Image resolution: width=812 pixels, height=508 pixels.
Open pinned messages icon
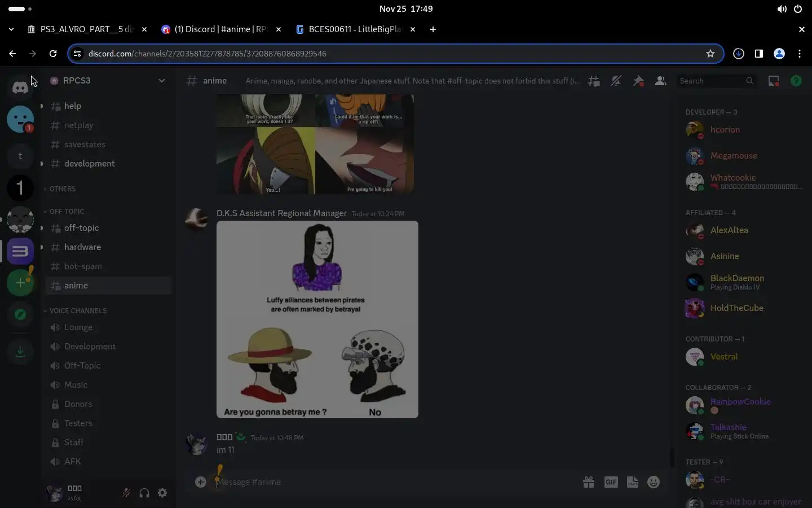pos(638,81)
